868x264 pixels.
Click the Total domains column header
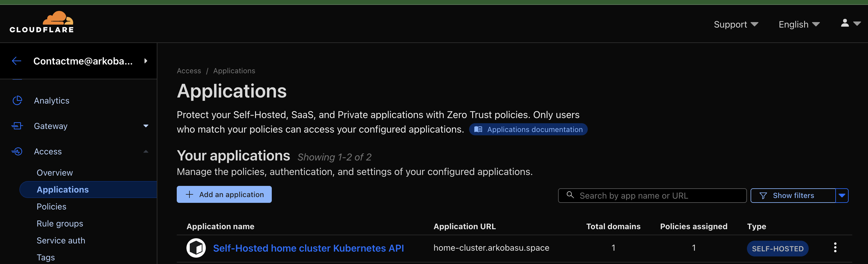click(613, 226)
